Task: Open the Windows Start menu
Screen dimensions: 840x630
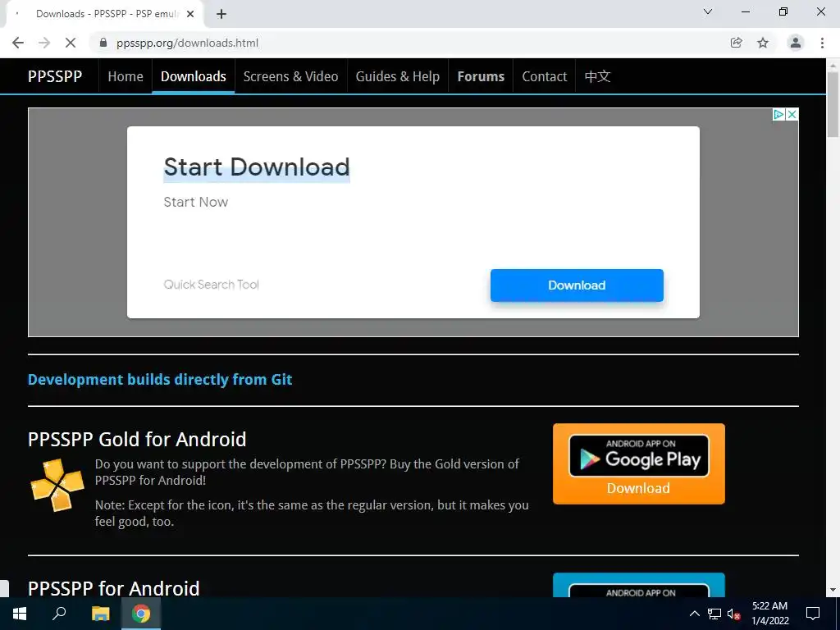Action: tap(20, 614)
